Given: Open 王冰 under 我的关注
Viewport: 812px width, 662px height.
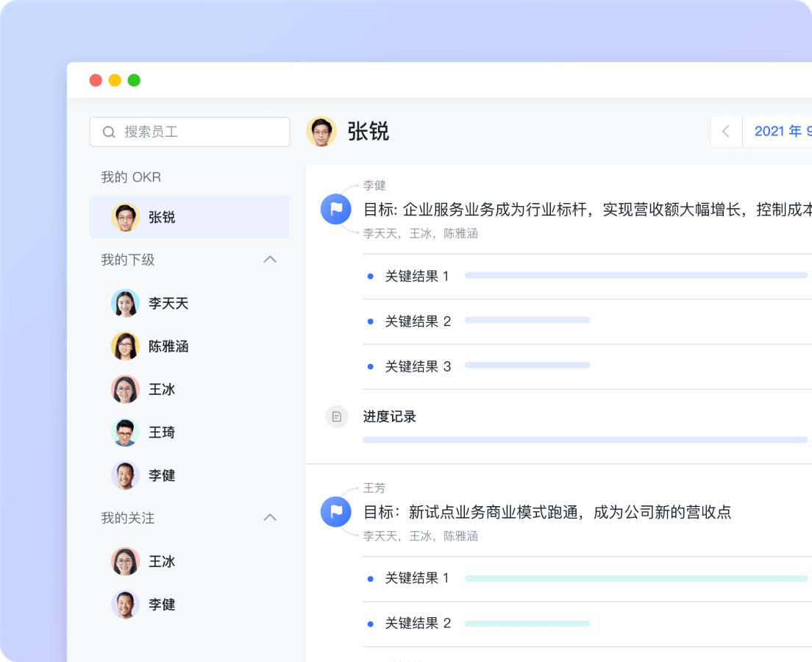Looking at the screenshot, I should 162,561.
